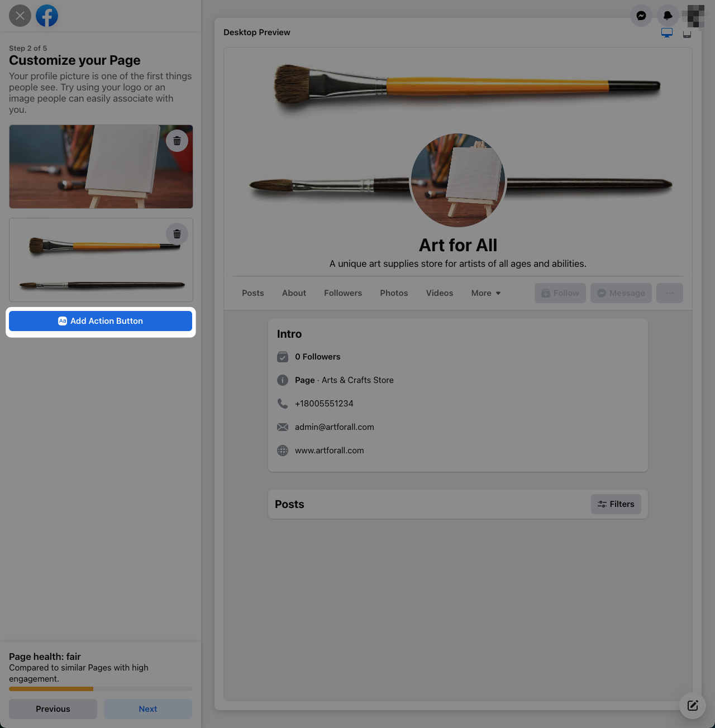Viewport: 715px width, 728px height.
Task: Select the Photos tab
Action: 394,293
